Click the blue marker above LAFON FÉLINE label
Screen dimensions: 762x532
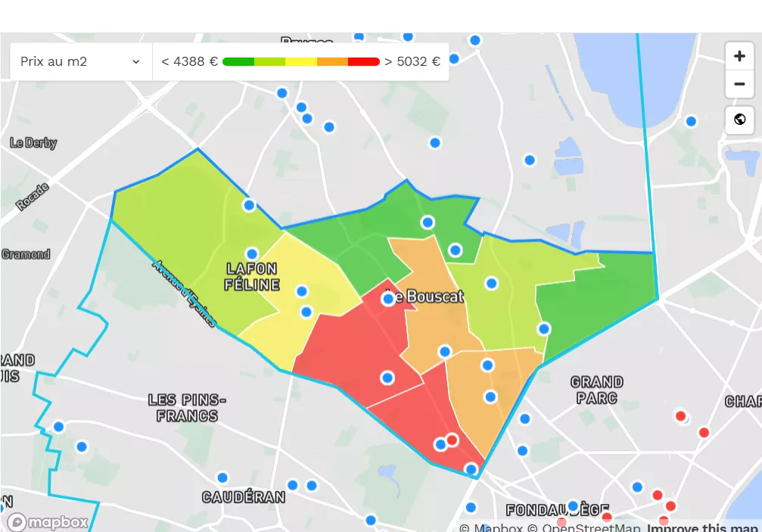252,254
